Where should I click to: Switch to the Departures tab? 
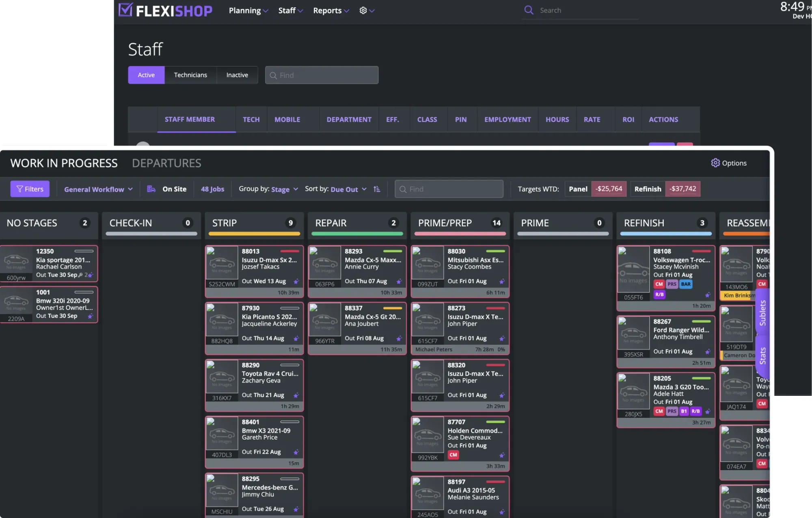(x=166, y=163)
